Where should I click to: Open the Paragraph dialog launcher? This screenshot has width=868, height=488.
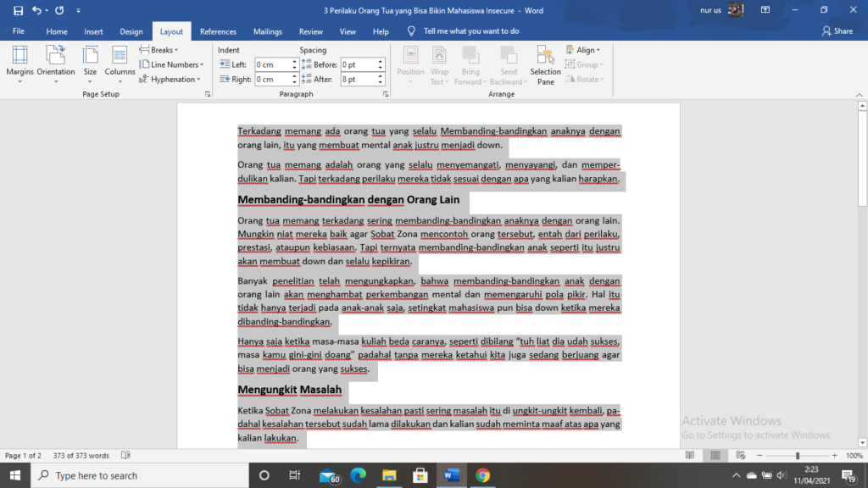pos(386,94)
